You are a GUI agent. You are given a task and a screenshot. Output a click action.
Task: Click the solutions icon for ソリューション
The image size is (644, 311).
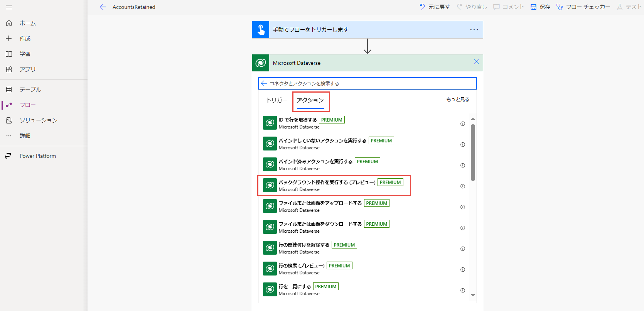[9, 120]
